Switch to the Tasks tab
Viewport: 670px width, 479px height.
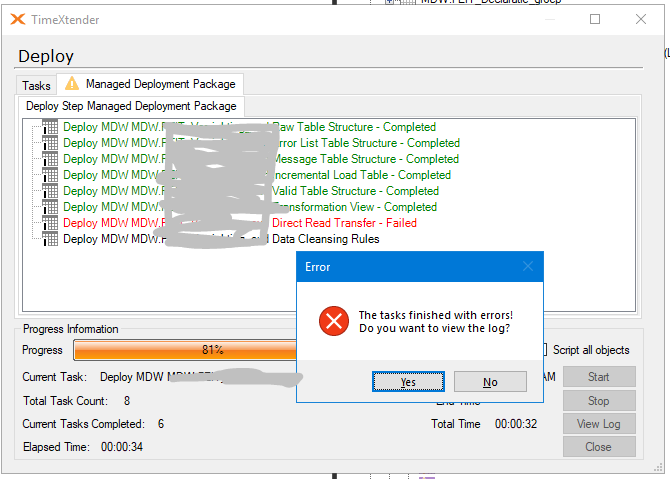click(x=36, y=86)
